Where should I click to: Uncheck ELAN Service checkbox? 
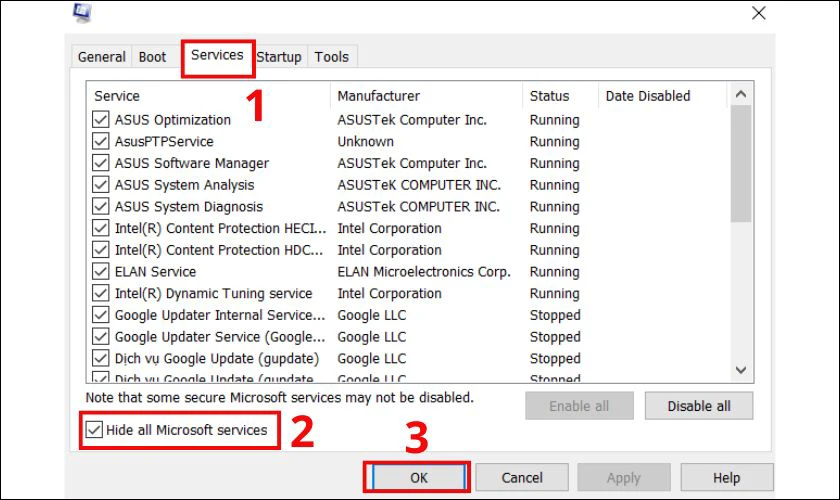(x=101, y=271)
